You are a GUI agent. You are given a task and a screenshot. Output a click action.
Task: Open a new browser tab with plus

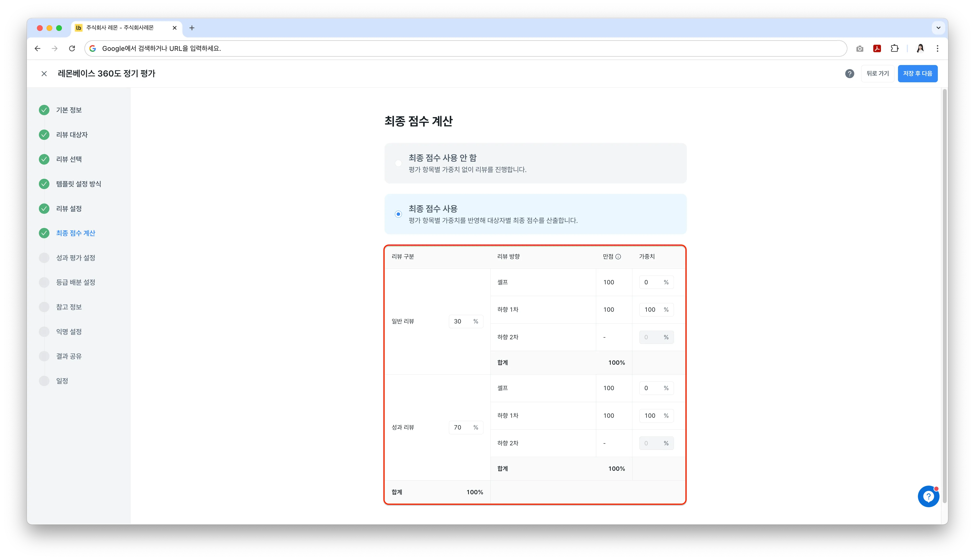192,28
